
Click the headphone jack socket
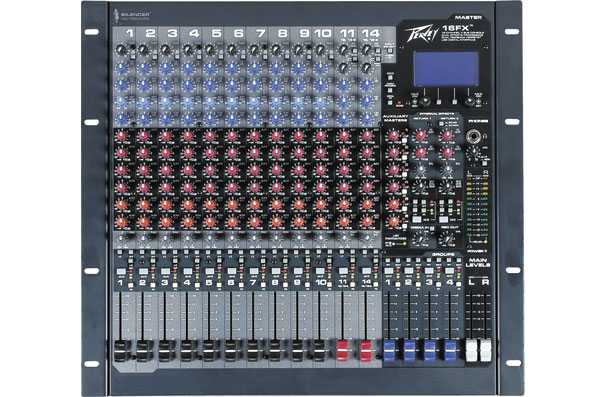[x=474, y=135]
